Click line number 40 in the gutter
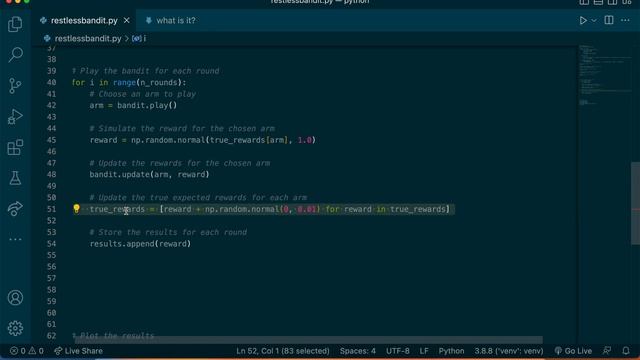 click(x=51, y=82)
